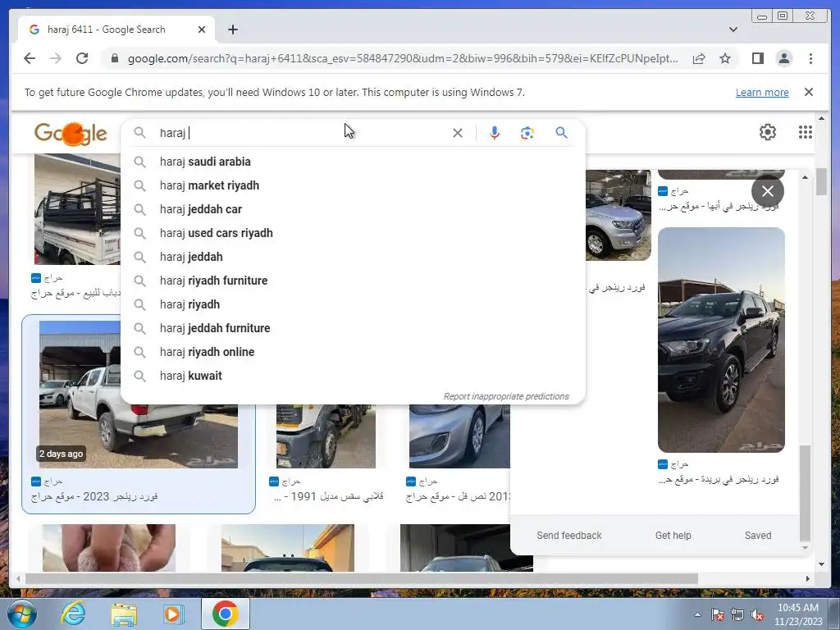Viewport: 840px width, 630px height.
Task: Choose suggestion haraj saudi arabia
Action: pyautogui.click(x=353, y=162)
